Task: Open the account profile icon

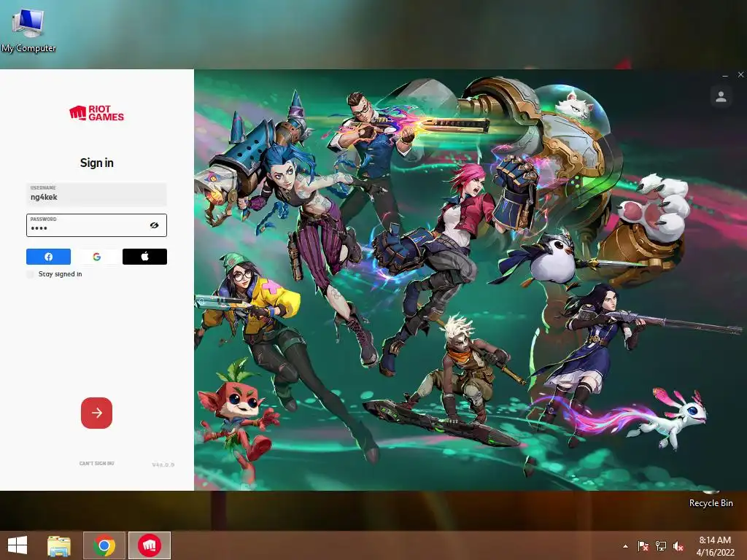Action: click(721, 97)
